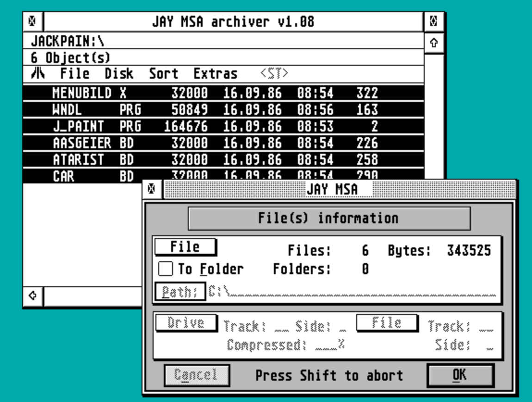Click the scroll left arrow in archiver

(33, 295)
